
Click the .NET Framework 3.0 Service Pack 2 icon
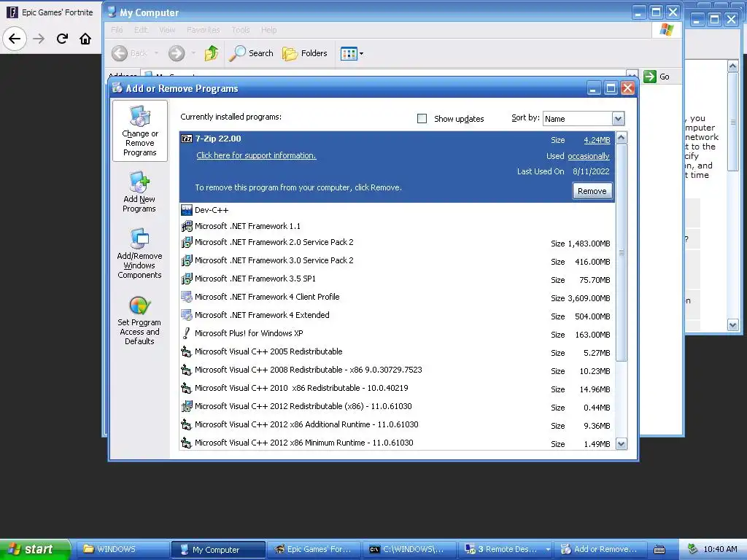coord(187,260)
